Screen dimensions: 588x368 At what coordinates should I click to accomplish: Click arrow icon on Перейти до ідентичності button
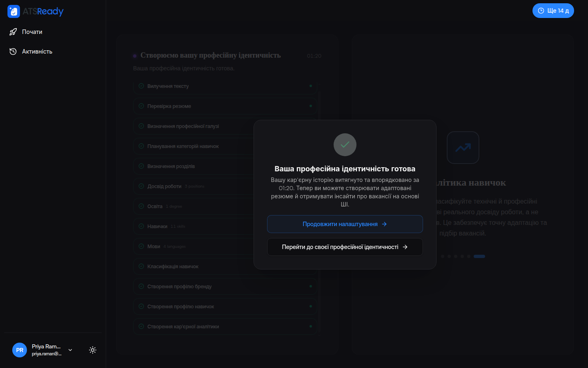click(405, 247)
